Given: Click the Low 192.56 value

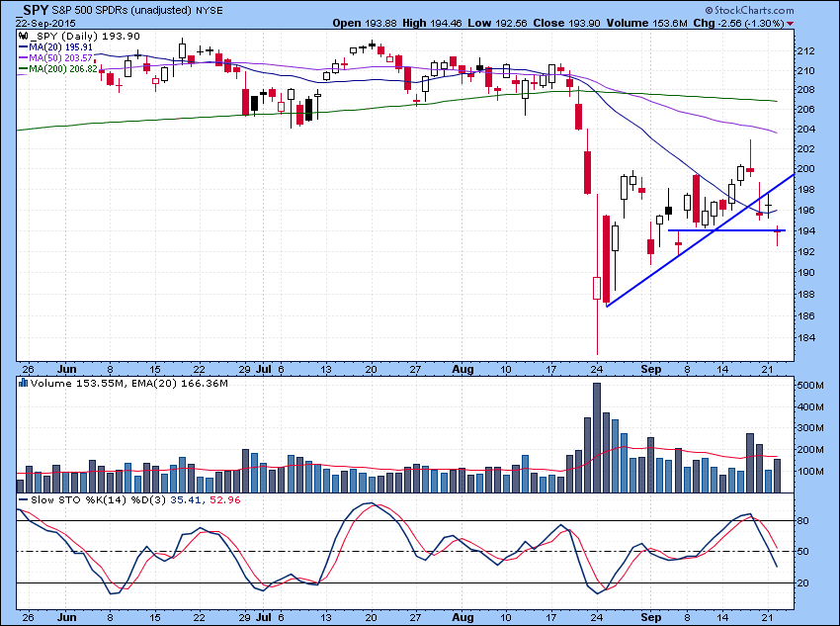Looking at the screenshot, I should 497,23.
